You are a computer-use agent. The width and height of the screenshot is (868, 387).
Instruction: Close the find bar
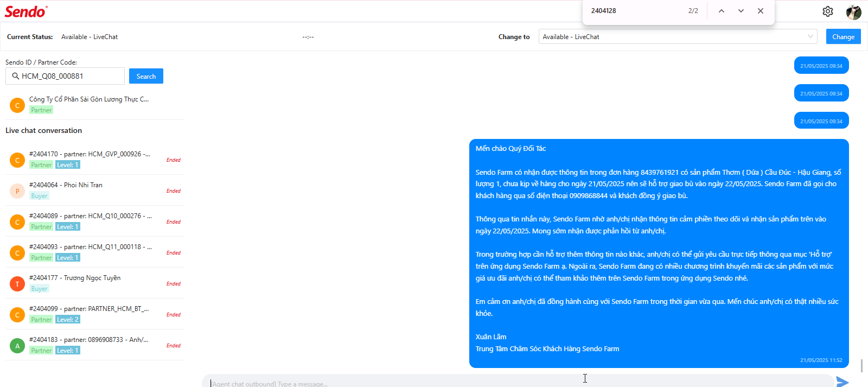tap(761, 11)
